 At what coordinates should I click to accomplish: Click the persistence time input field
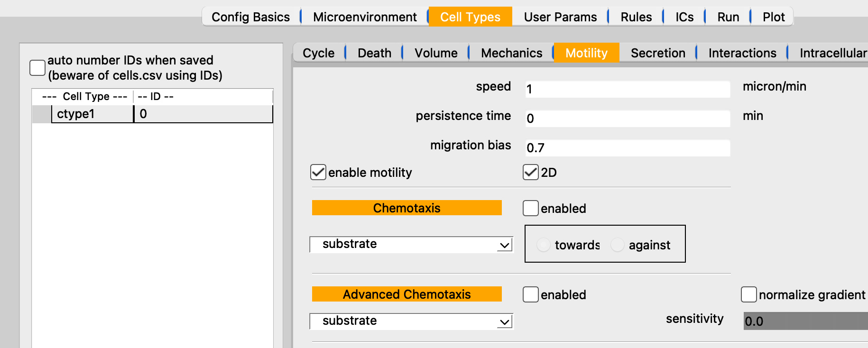(x=628, y=119)
